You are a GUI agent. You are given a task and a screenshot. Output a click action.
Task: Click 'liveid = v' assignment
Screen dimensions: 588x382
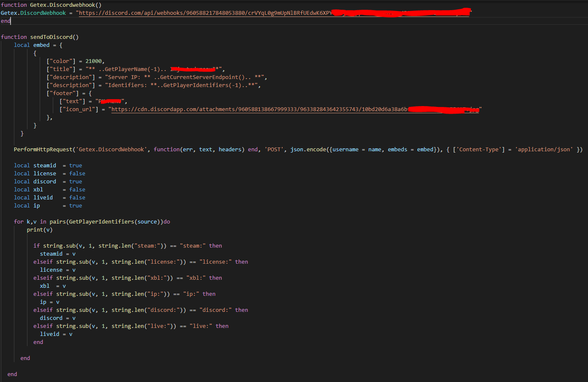(x=56, y=334)
